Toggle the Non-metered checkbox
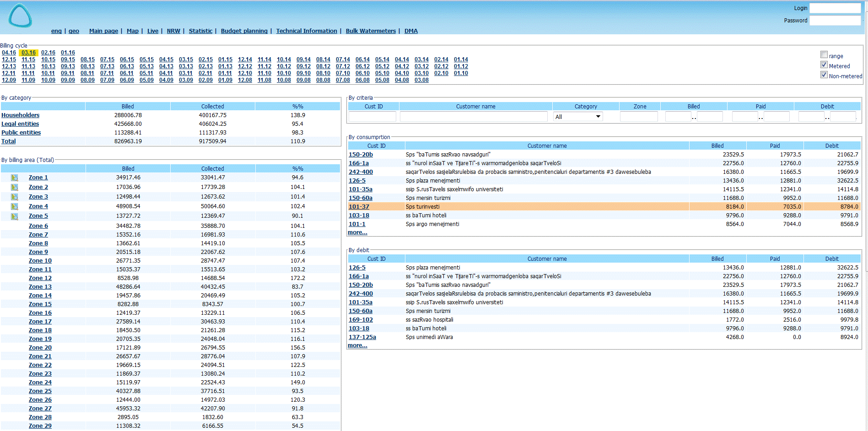 pyautogui.click(x=824, y=75)
